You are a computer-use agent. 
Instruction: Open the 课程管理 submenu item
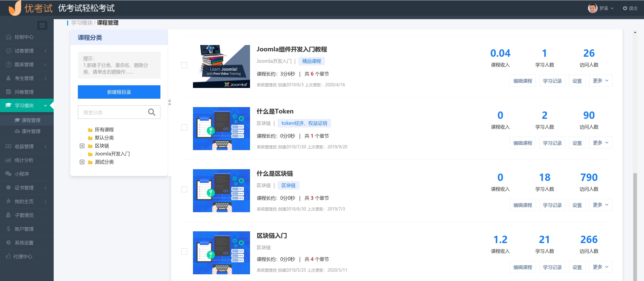pyautogui.click(x=27, y=120)
